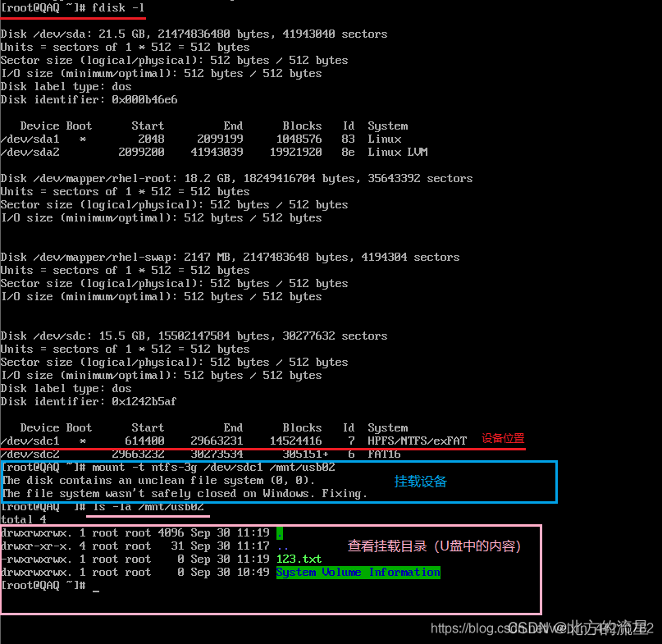Open the System Volume Information entry

coord(358,572)
